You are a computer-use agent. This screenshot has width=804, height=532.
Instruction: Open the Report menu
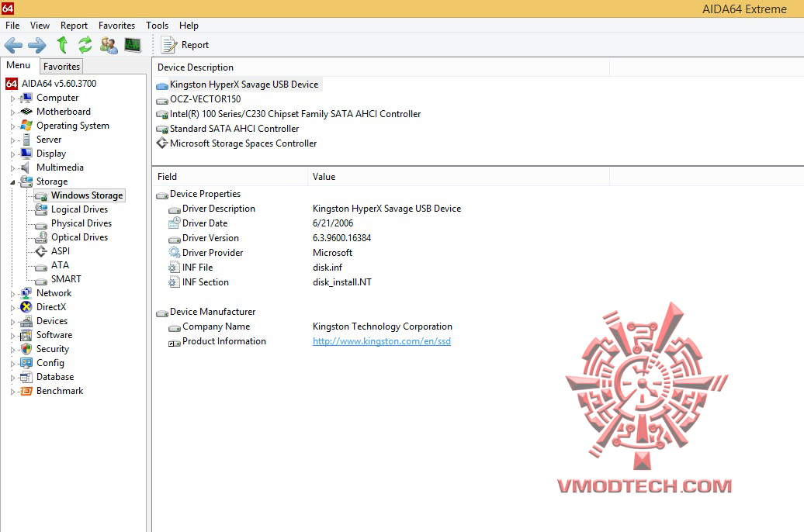point(74,26)
